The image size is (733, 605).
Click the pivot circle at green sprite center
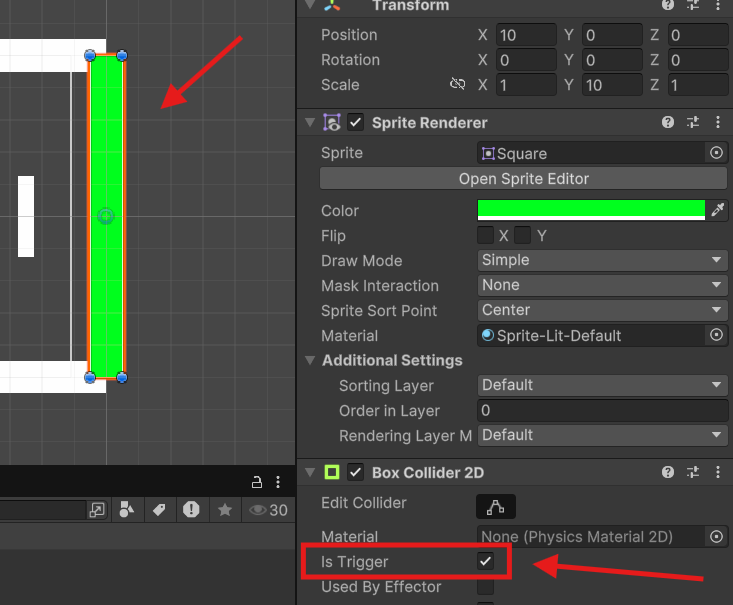[x=106, y=216]
